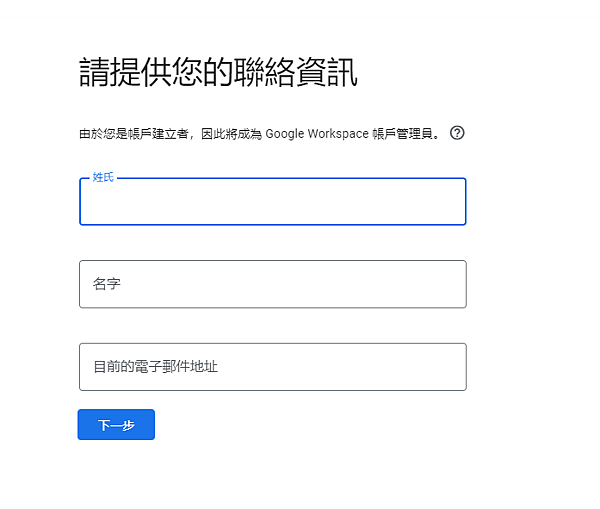Click the 名字 placeholder text
Viewport: 600px width, 509px height.
tap(106, 284)
